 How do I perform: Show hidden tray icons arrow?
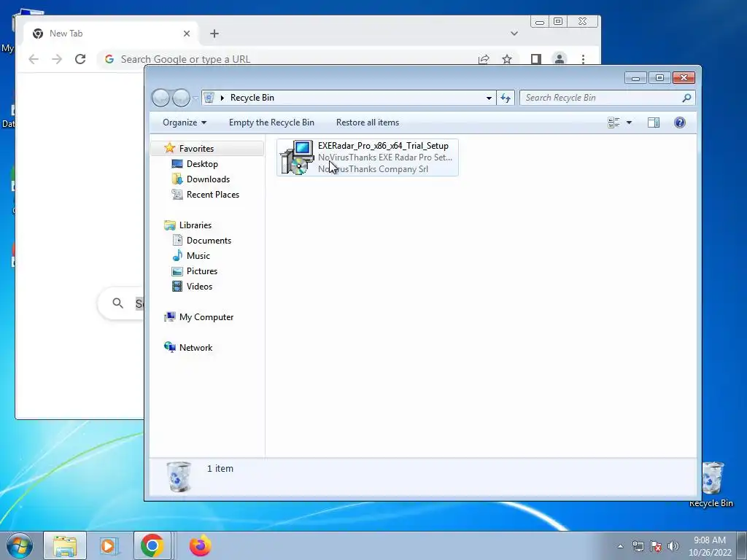[620, 546]
